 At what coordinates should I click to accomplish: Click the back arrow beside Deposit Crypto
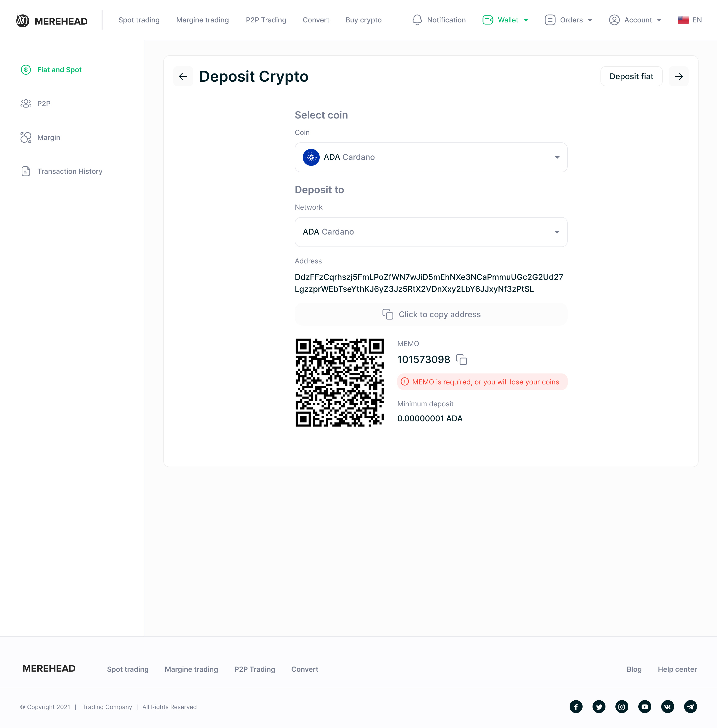[183, 76]
